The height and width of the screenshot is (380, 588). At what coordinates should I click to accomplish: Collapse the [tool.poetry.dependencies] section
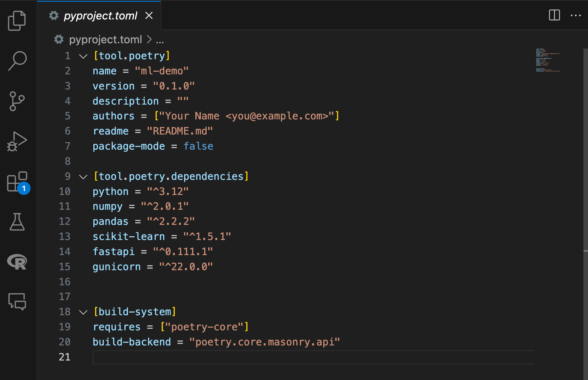click(x=83, y=177)
